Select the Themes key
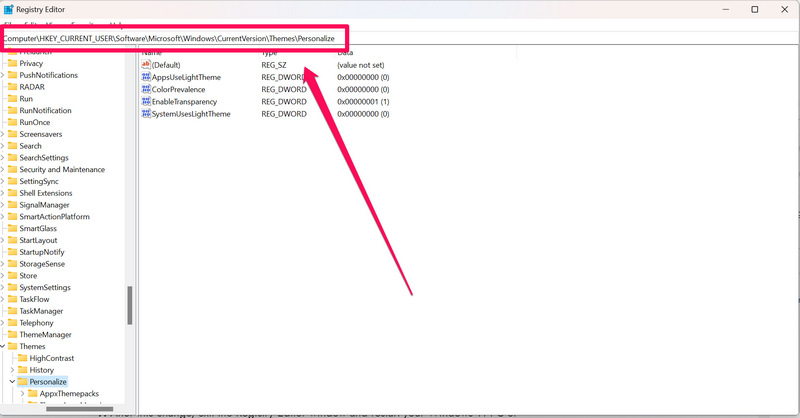Screen dimensions: 800x418 click(x=32, y=346)
